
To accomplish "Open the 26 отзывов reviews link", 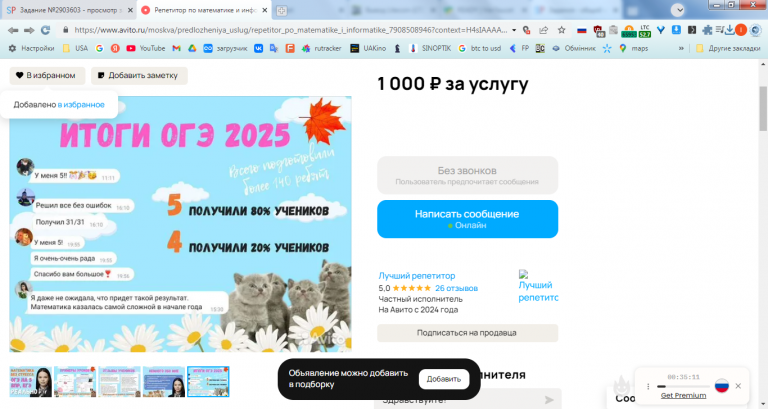I will coord(456,288).
